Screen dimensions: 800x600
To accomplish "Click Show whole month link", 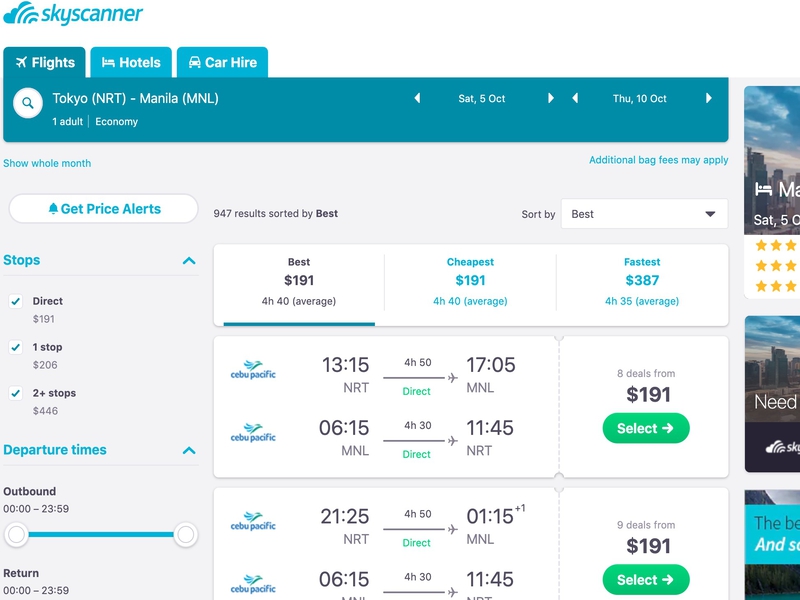I will [x=47, y=163].
